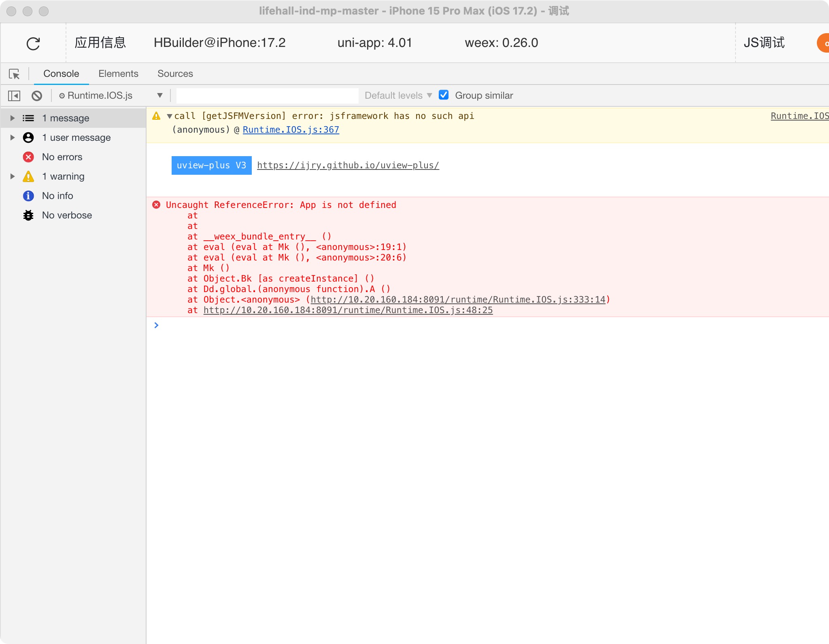
Task: Activate the inspect element picker icon
Action: coord(14,74)
